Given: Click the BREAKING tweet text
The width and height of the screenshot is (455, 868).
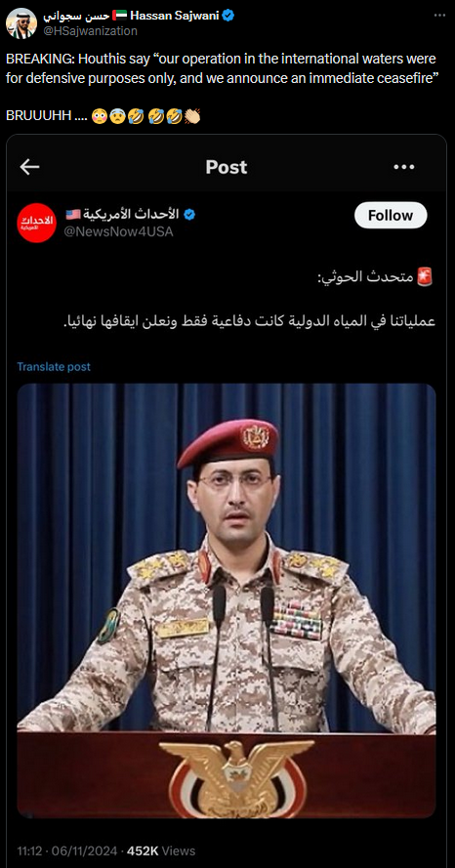Looking at the screenshot, I should (x=221, y=68).
